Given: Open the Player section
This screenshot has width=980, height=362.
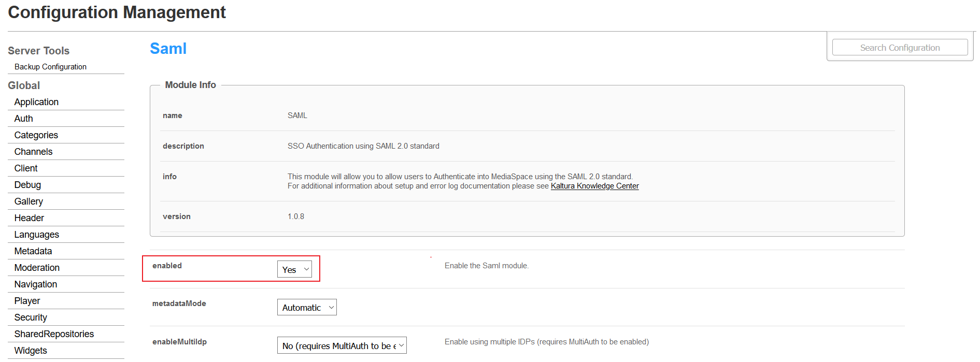Looking at the screenshot, I should pyautogui.click(x=27, y=301).
